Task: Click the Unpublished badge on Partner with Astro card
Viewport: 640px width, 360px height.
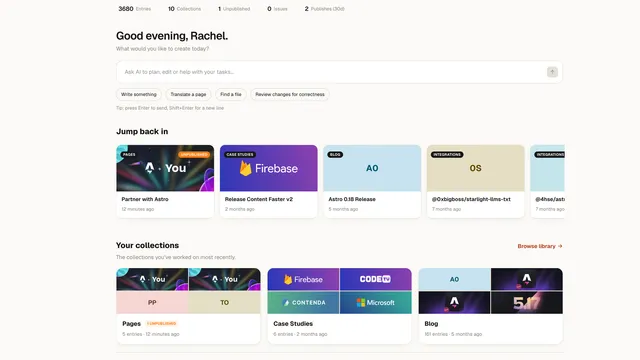Action: coord(194,155)
